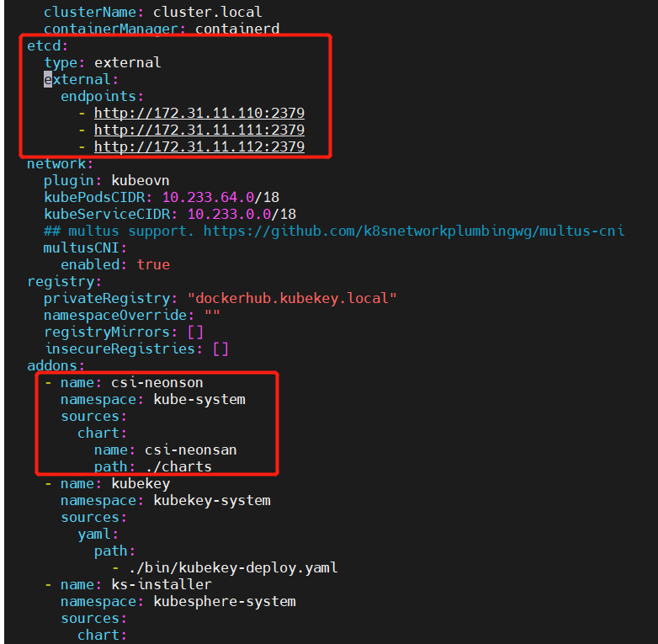This screenshot has height=644, width=658.
Task: Click the "dockerhub.kubekey.local" privateRegistry string
Action: tap(292, 298)
